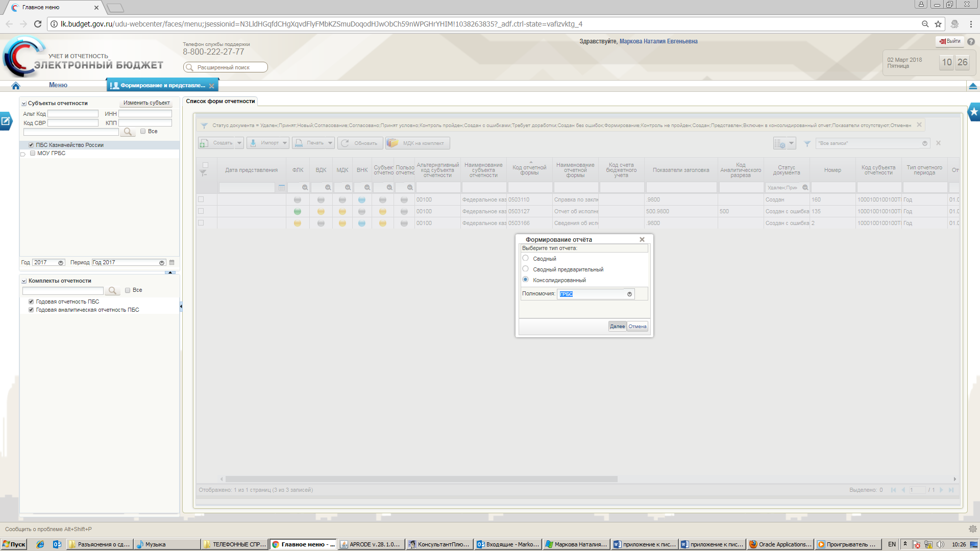The height and width of the screenshot is (551, 980).
Task: Select Сводный предварительный report type
Action: [525, 269]
